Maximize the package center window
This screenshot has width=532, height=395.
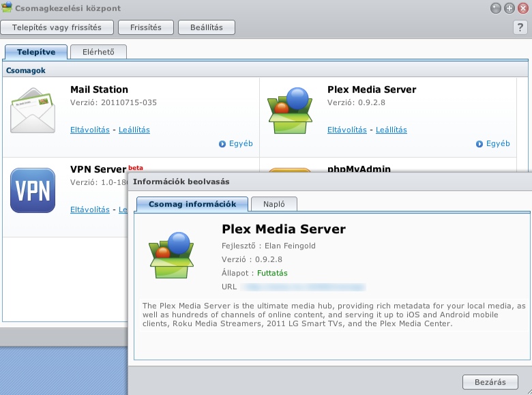pos(509,8)
